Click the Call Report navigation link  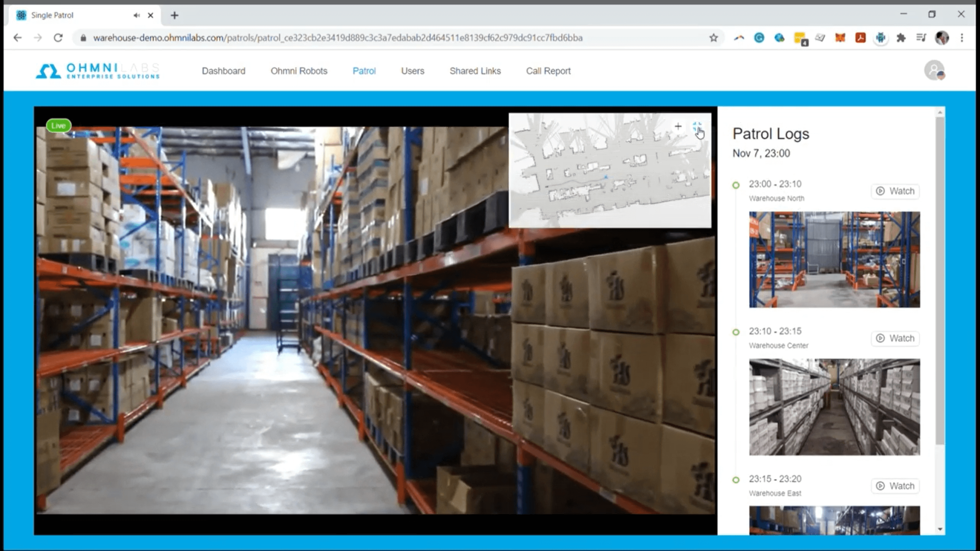click(548, 71)
